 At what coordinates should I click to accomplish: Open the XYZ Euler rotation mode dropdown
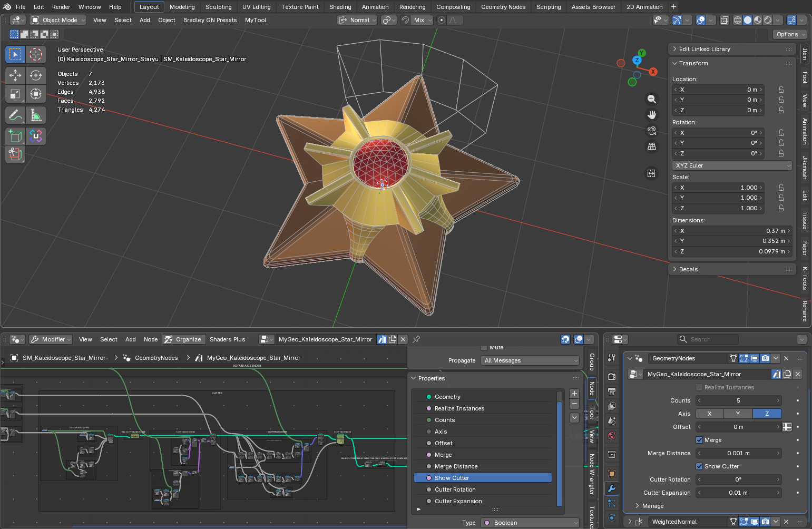732,165
